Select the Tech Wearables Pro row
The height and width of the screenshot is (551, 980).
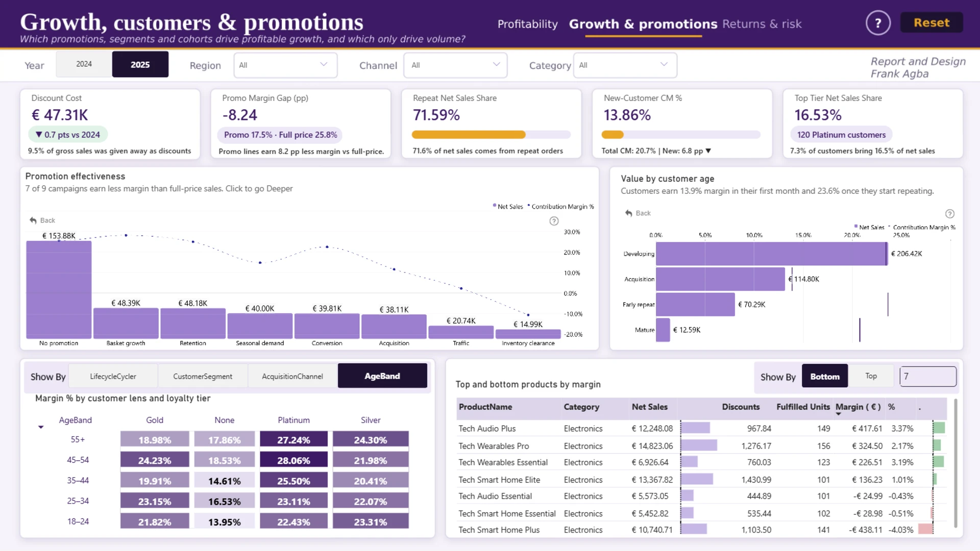point(702,446)
